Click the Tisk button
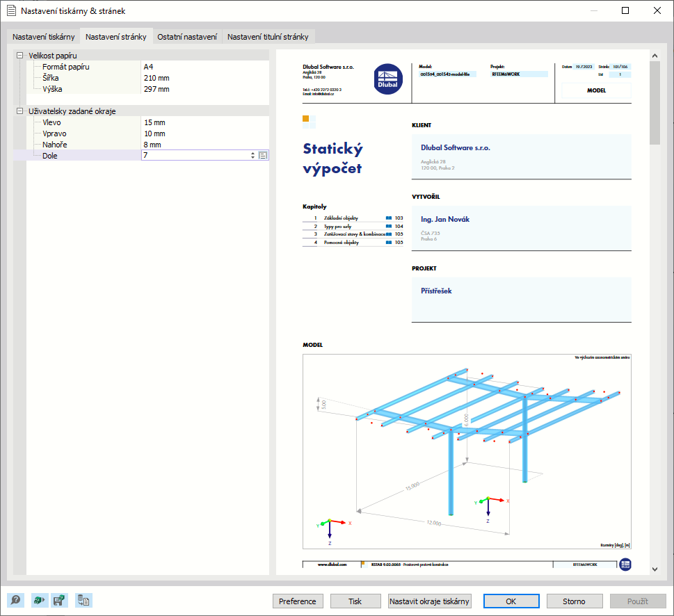Screen dimensions: 674x616 coord(355,601)
